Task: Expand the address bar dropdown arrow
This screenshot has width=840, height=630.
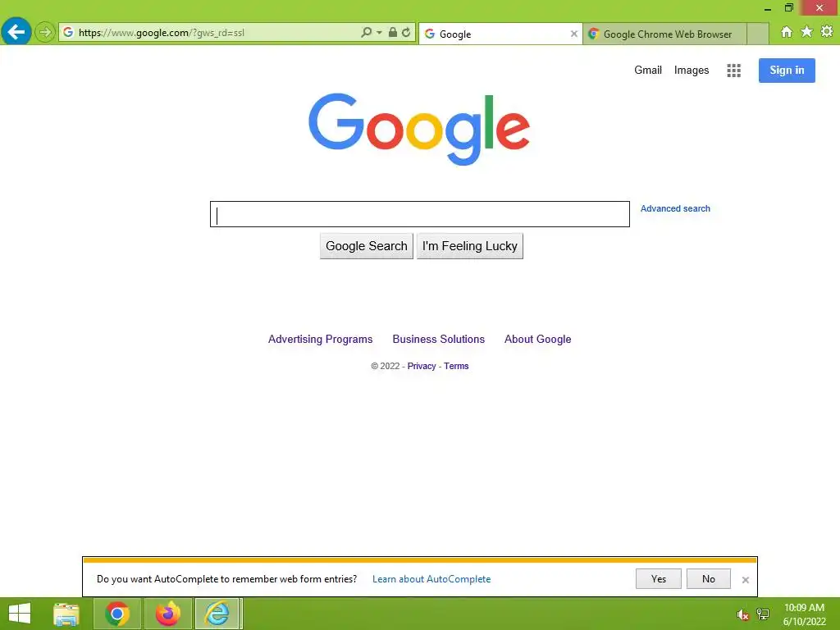Action: tap(379, 32)
